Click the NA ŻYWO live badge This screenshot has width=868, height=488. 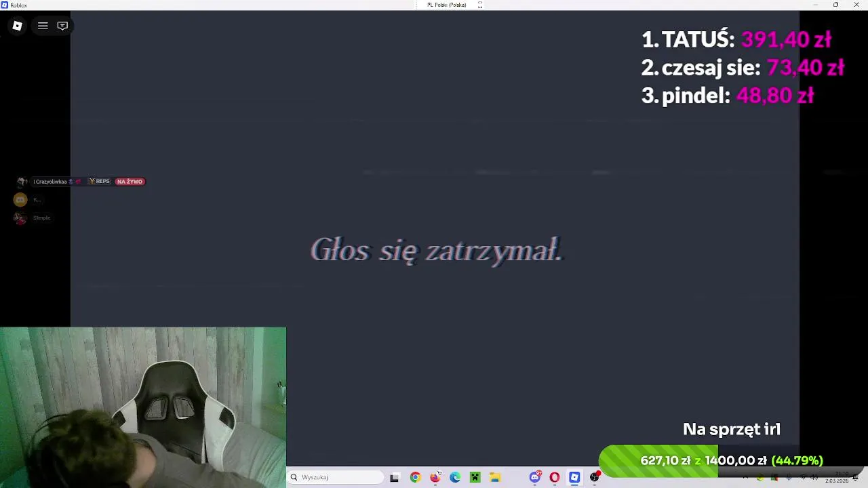(x=130, y=182)
